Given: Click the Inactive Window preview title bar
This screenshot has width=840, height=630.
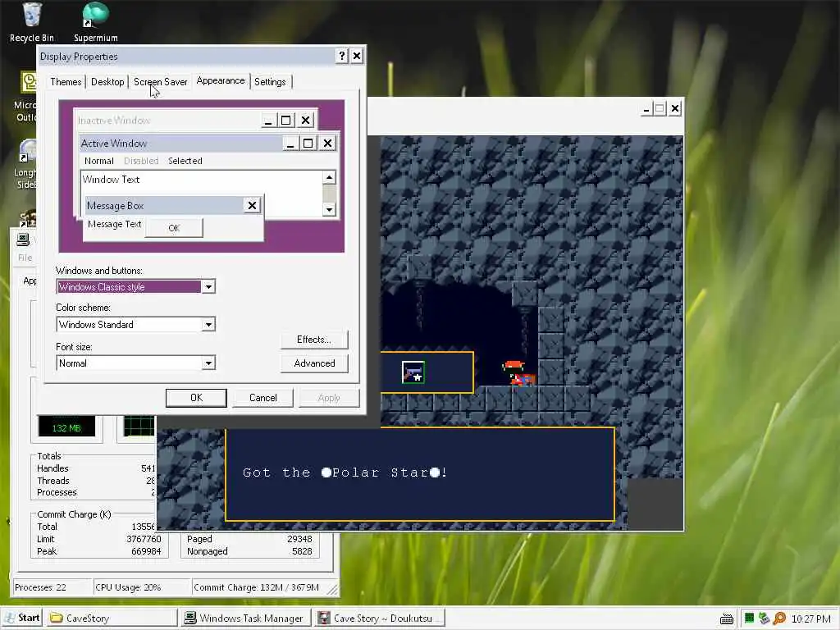Looking at the screenshot, I should 195,120.
